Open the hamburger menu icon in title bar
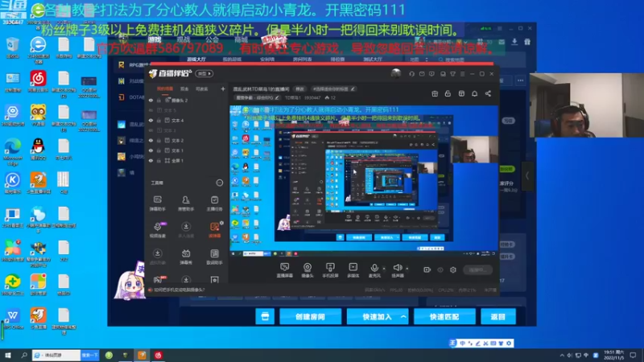Image resolution: width=644 pixels, height=362 pixels. [x=462, y=74]
